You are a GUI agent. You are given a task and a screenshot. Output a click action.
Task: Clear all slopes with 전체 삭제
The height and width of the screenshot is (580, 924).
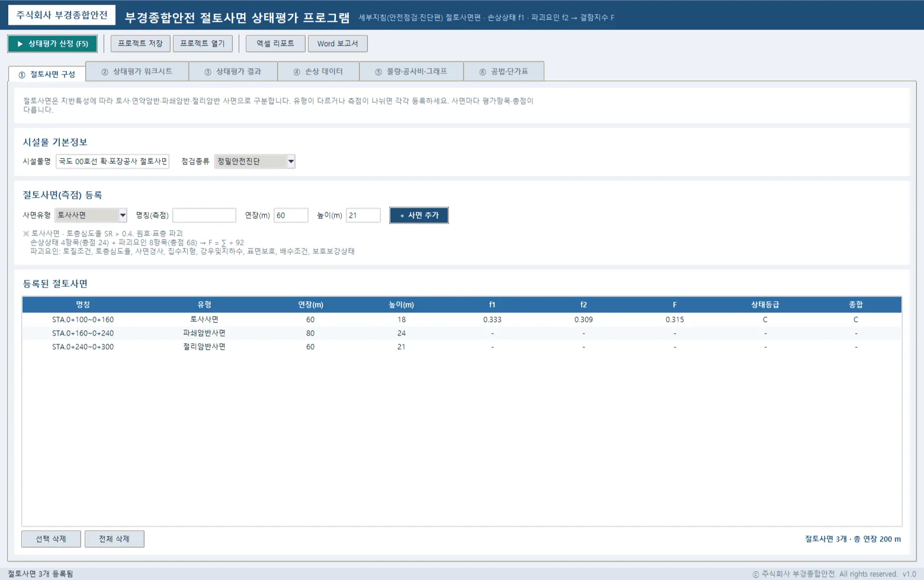click(114, 539)
